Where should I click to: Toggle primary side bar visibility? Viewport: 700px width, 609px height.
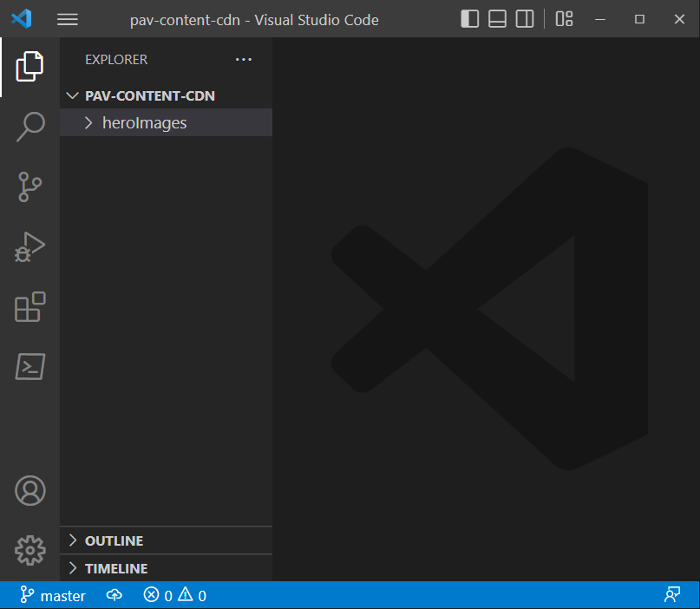tap(469, 19)
